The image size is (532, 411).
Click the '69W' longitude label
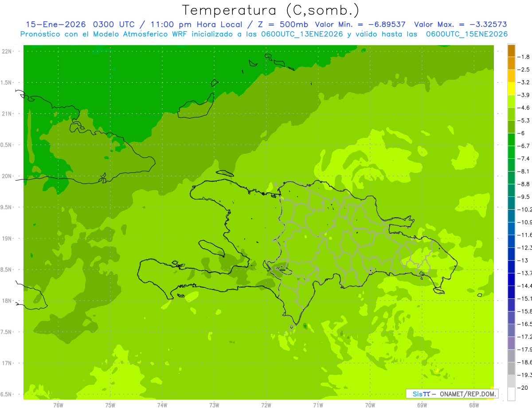coord(422,405)
